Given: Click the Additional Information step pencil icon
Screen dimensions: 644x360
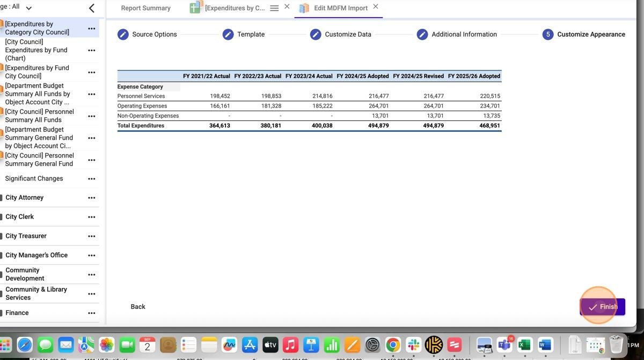Looking at the screenshot, I should click(x=422, y=34).
